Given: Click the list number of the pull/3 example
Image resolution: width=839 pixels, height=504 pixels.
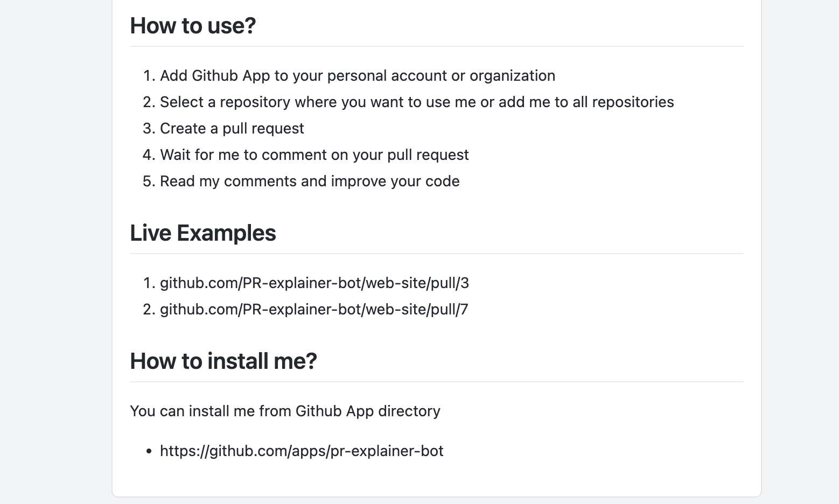Looking at the screenshot, I should point(148,283).
